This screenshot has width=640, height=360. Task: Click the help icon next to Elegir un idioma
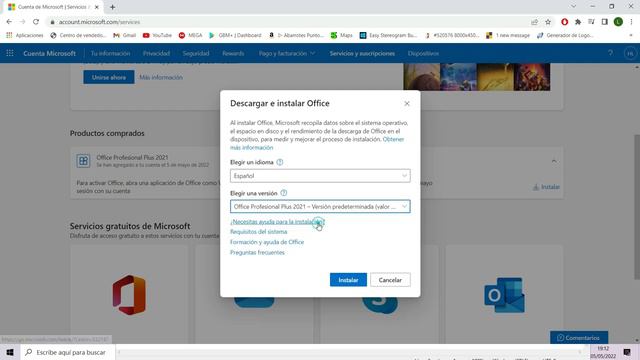[280, 162]
